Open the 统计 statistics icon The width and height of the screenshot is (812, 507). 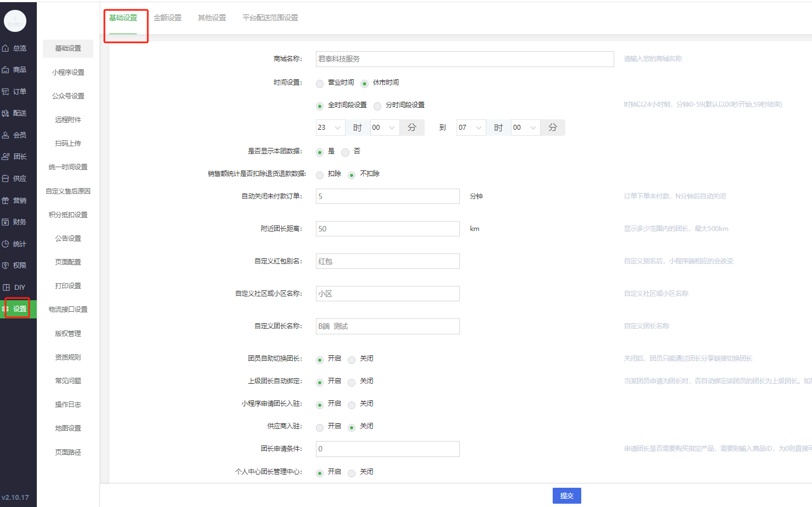click(x=5, y=244)
